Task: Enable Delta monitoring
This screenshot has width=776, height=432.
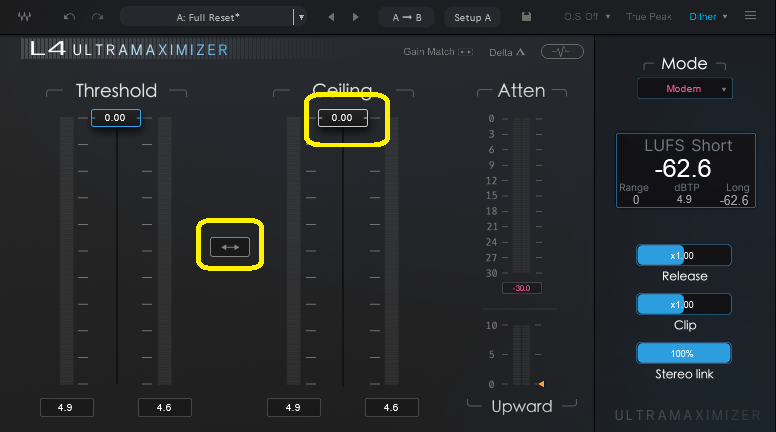Action: pos(508,52)
